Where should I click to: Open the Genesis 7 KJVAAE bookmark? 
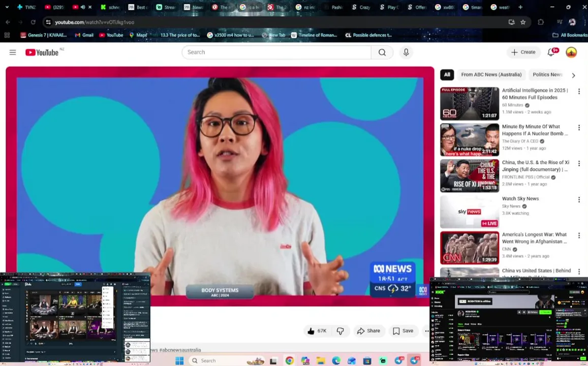(44, 35)
